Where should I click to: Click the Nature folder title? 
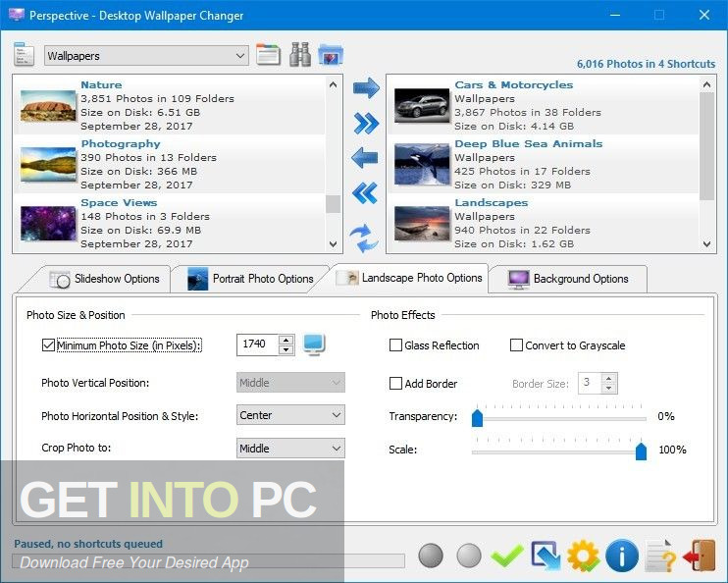(101, 85)
